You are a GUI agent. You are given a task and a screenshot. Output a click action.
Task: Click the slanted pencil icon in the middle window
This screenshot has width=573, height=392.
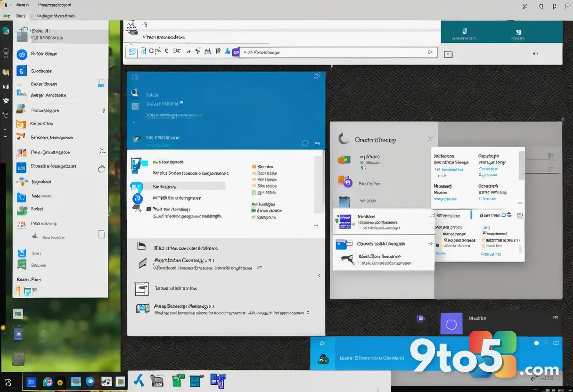click(x=142, y=263)
